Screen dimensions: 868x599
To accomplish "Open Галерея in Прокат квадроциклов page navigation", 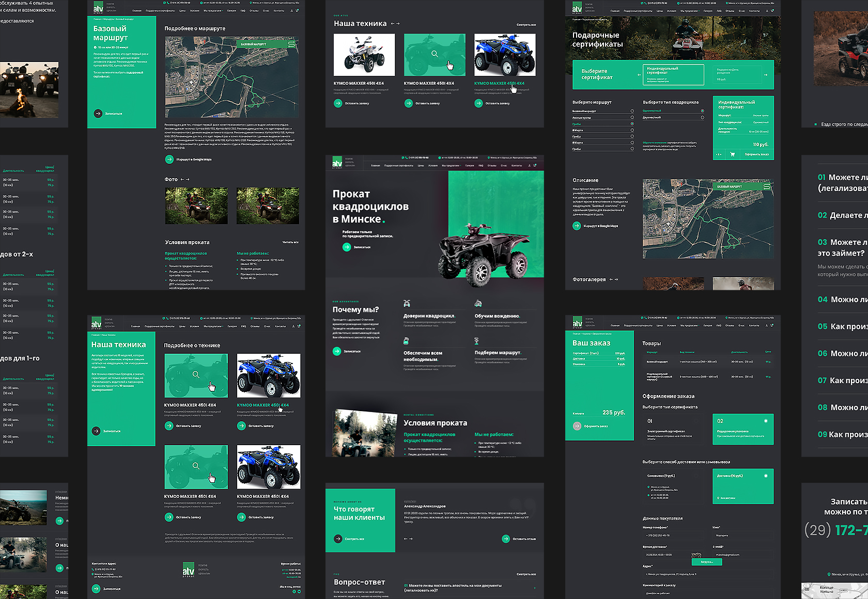I will (x=469, y=166).
